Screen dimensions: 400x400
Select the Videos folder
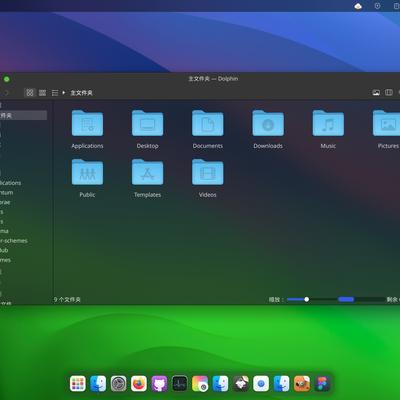coord(207,178)
